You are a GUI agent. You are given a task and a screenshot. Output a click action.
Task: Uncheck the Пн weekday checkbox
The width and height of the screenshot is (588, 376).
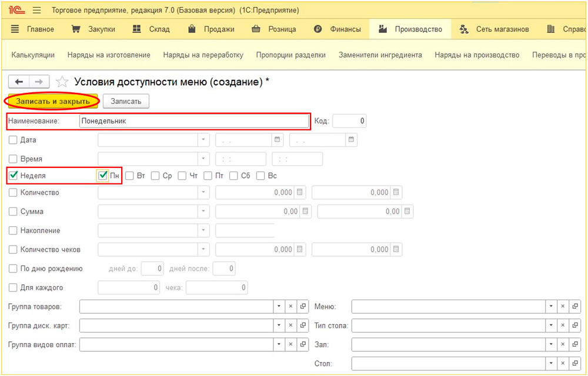(103, 176)
